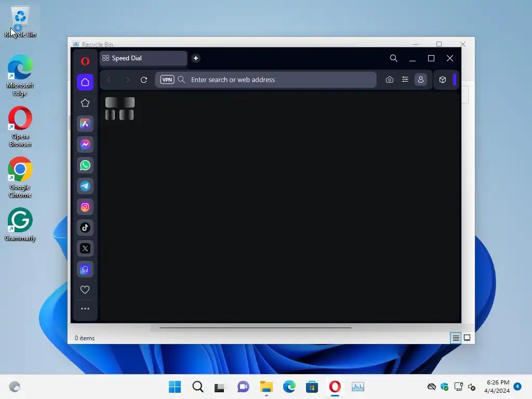
Task: Open sidebar setup three-dots menu
Action: (85, 309)
